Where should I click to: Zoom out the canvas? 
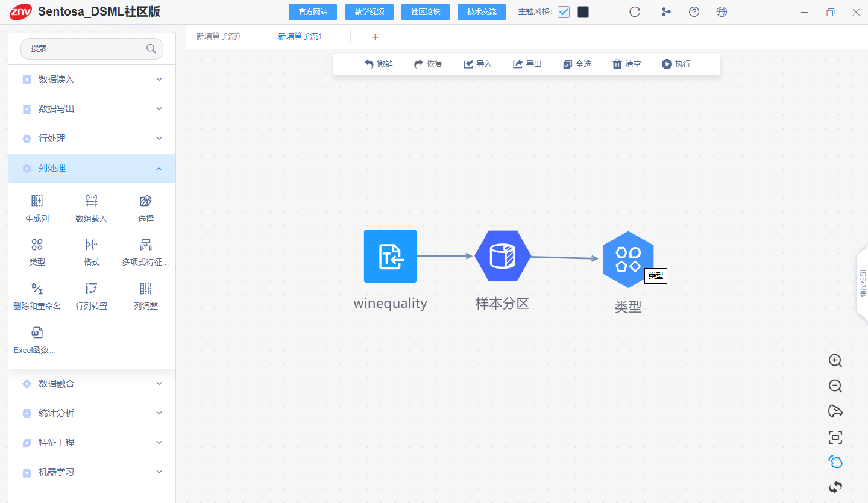(835, 386)
